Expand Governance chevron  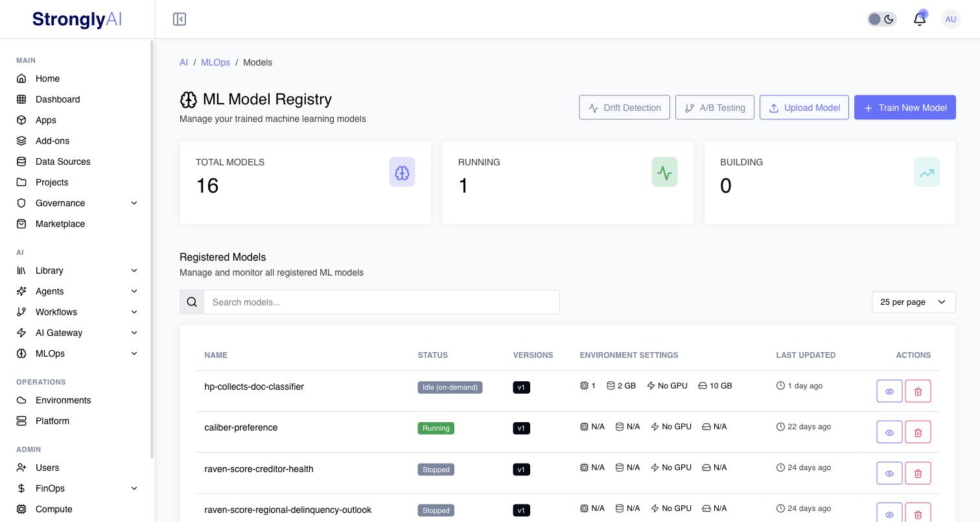tap(134, 203)
